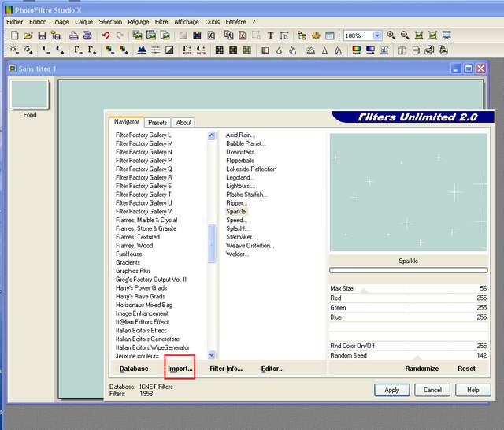504x430 pixels.
Task: Click the RGB color mode icon
Action: click(197, 35)
